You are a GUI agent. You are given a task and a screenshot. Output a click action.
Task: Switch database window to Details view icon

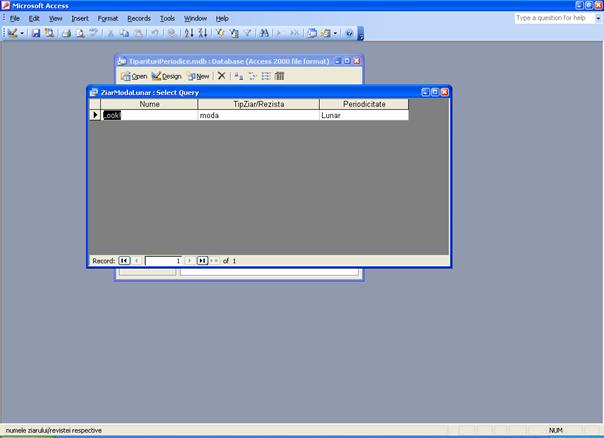pyautogui.click(x=280, y=76)
